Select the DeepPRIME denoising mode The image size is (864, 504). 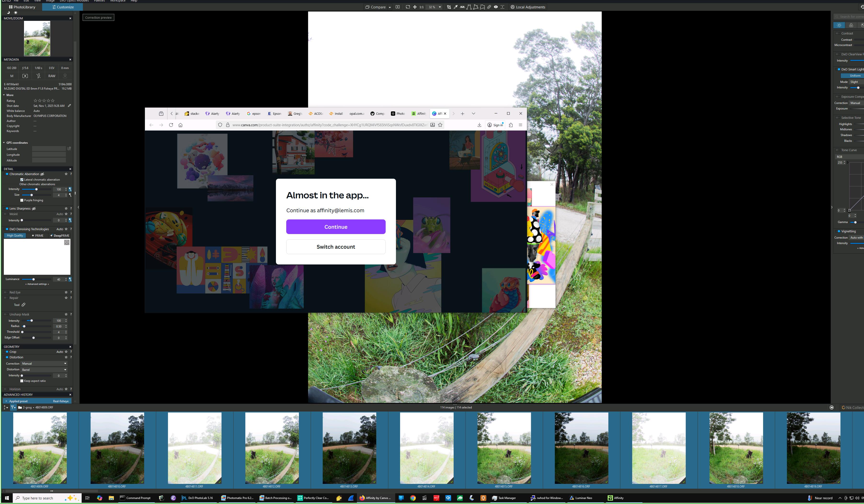[x=60, y=235]
